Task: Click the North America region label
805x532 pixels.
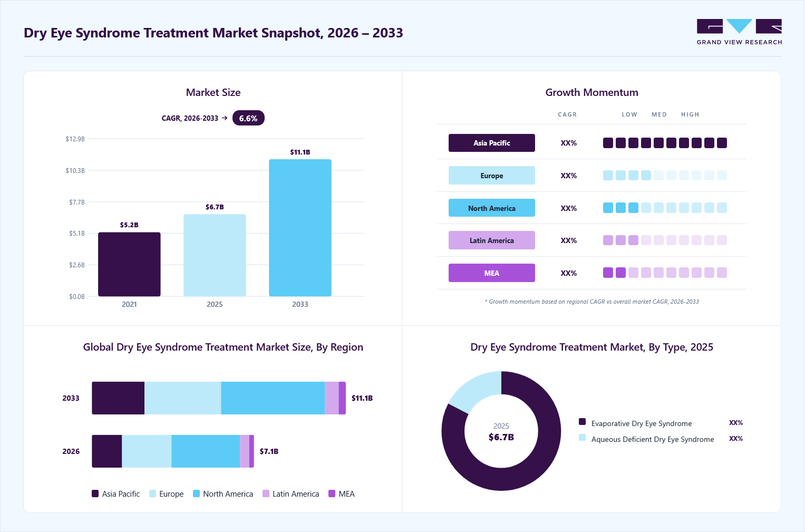Action: 492,208
